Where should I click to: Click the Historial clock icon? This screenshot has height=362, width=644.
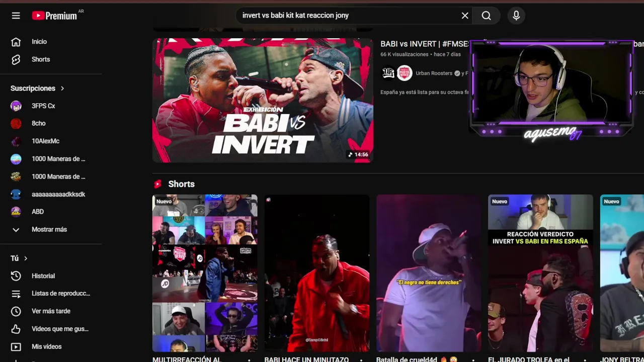point(16,276)
